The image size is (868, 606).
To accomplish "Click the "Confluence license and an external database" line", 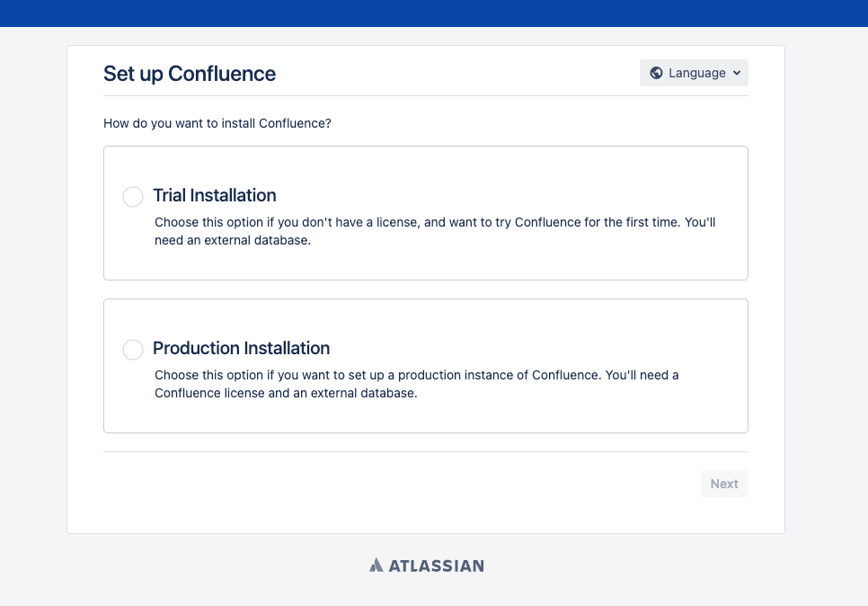I will (286, 393).
